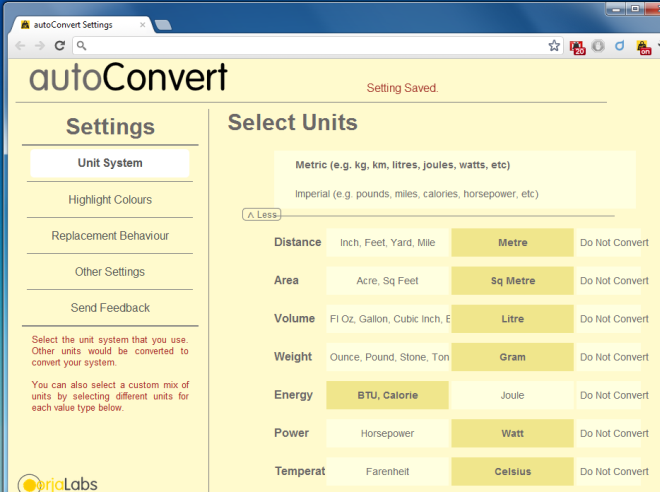Collapse the unit list using Less

(x=262, y=214)
